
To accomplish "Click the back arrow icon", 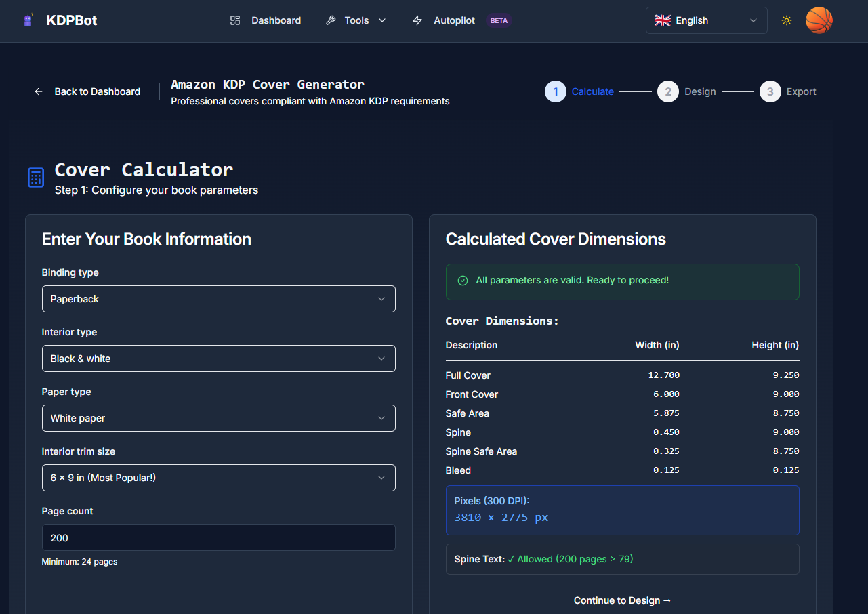I will tap(39, 91).
